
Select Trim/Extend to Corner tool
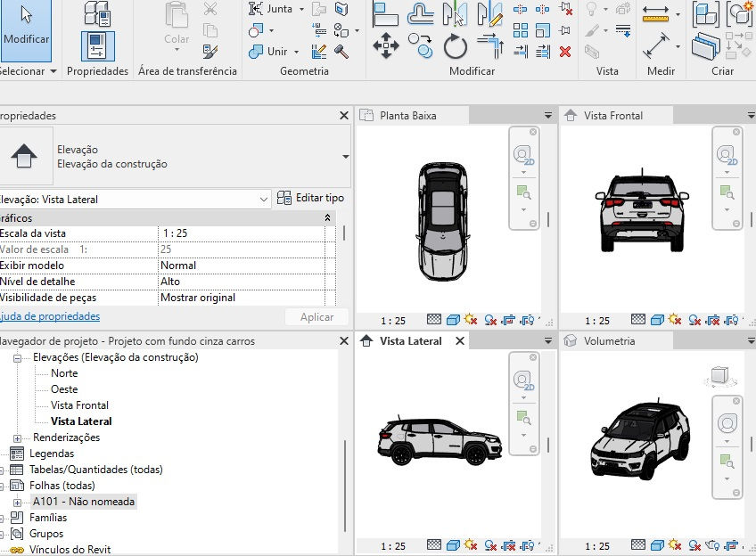[x=489, y=45]
